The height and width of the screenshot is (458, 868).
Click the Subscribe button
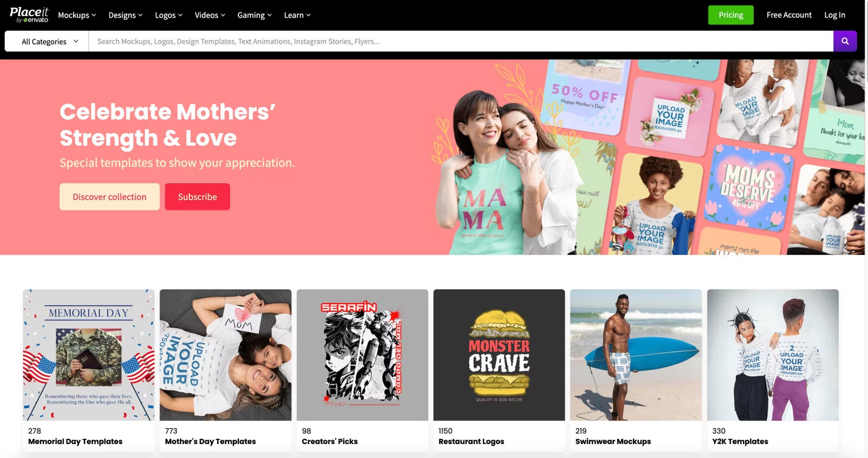click(197, 197)
